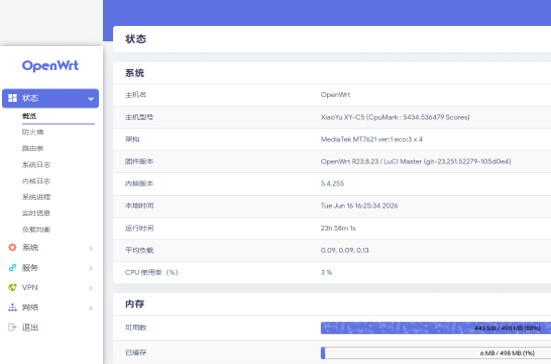Click the 主机名 hostname row label

(x=136, y=95)
